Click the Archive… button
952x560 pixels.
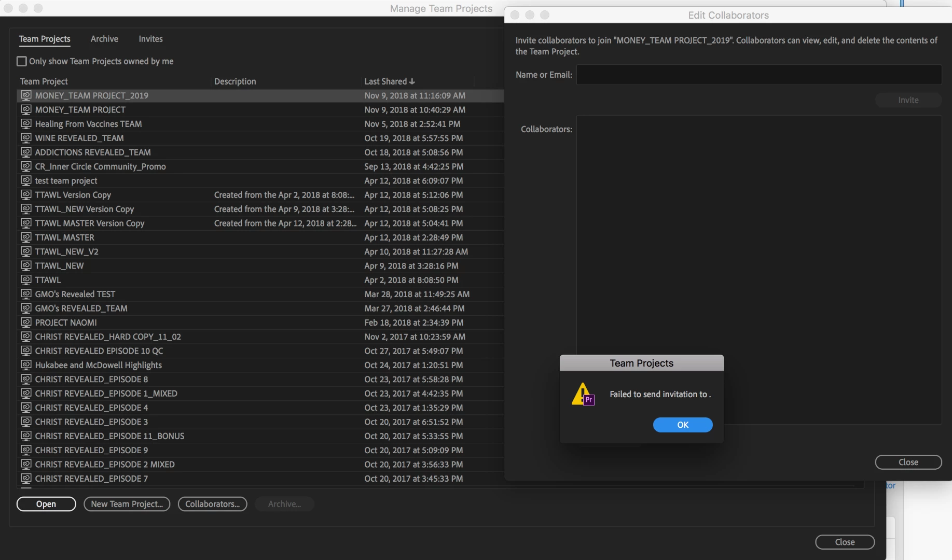(284, 504)
